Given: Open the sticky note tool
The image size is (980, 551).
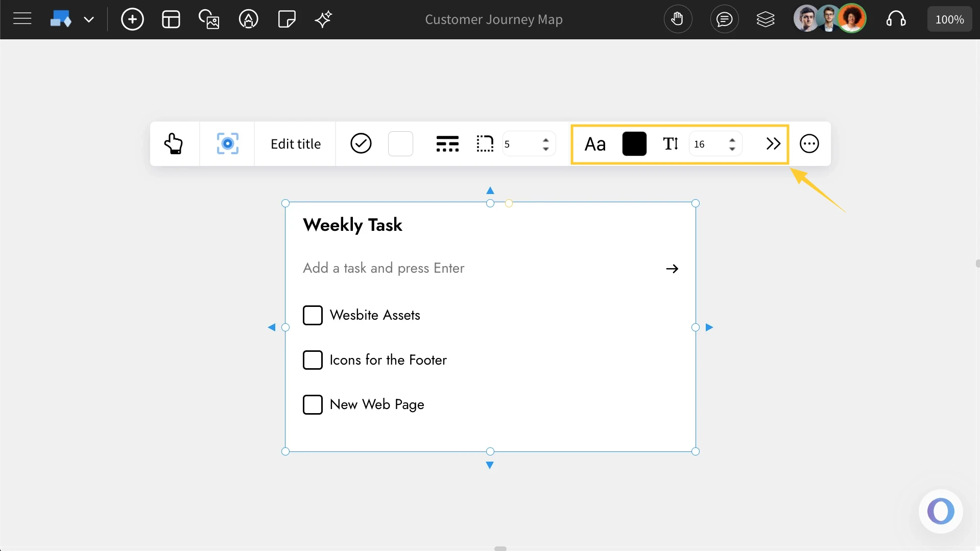Looking at the screenshot, I should pyautogui.click(x=286, y=19).
